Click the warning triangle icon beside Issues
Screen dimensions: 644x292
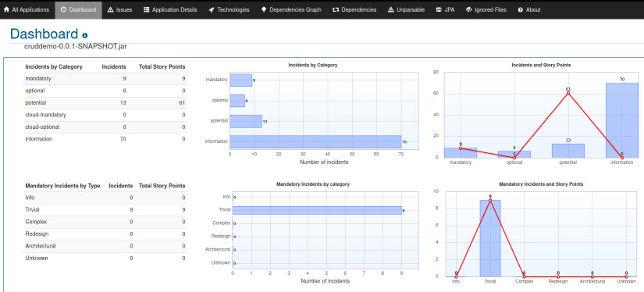111,9
